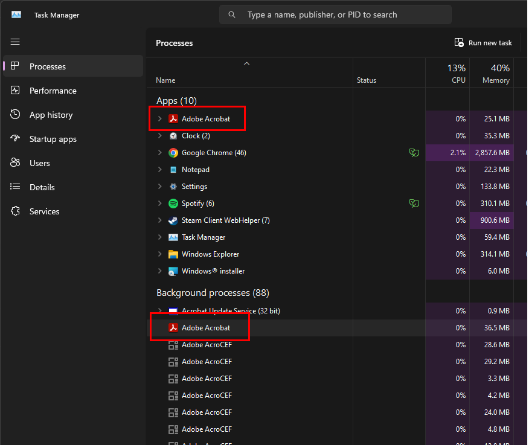This screenshot has width=528, height=445.
Task: Click the Details list icon
Action: (x=15, y=187)
